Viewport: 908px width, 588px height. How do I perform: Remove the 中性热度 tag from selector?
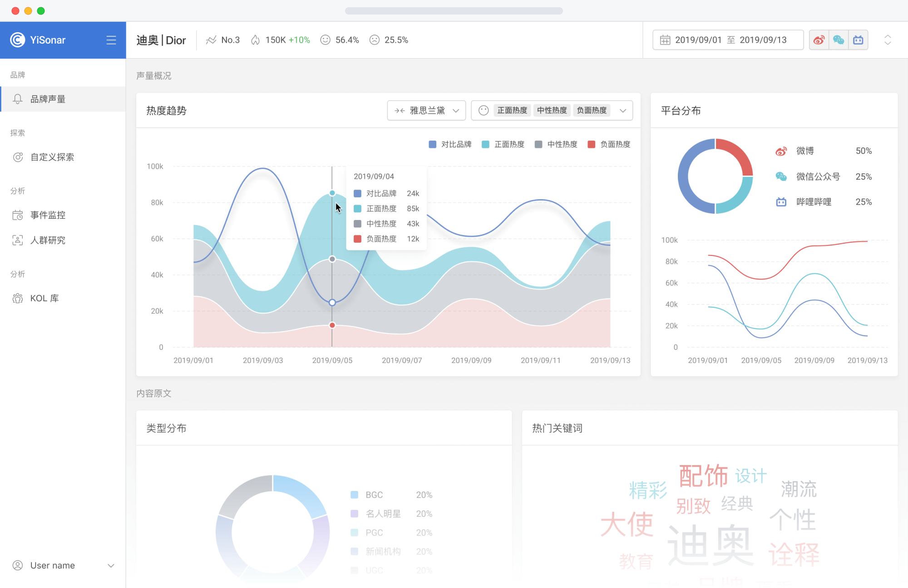click(552, 110)
